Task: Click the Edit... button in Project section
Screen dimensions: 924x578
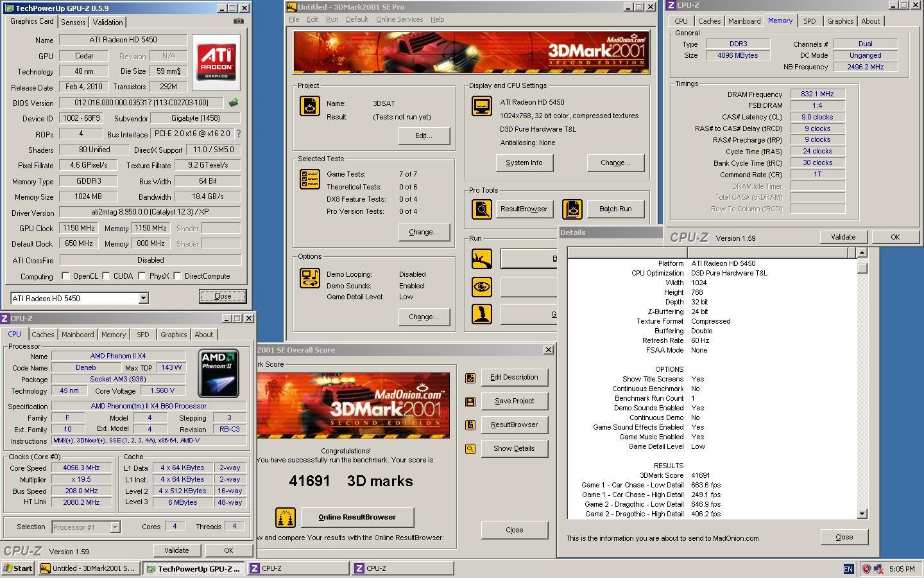Action: point(424,136)
